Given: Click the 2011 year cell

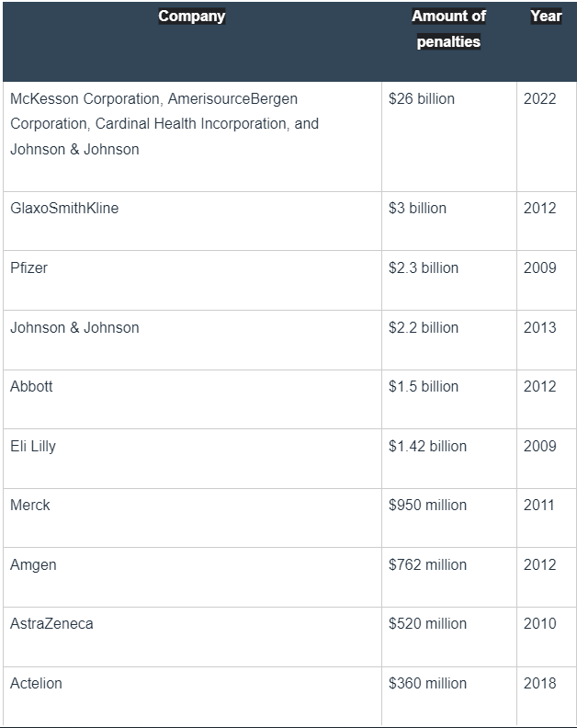Looking at the screenshot, I should pyautogui.click(x=539, y=505).
